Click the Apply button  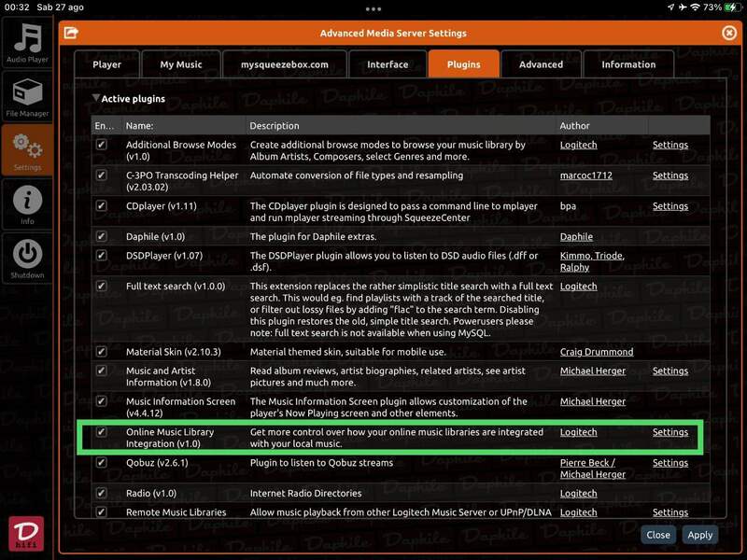pos(699,535)
